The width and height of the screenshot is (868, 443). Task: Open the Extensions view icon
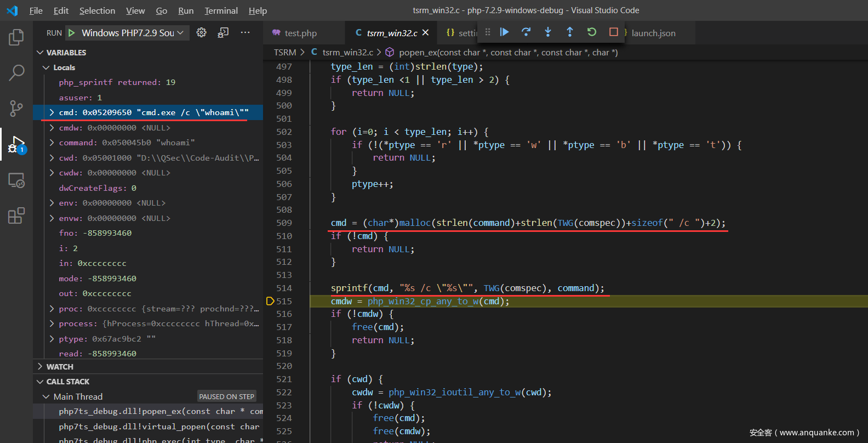(x=16, y=215)
